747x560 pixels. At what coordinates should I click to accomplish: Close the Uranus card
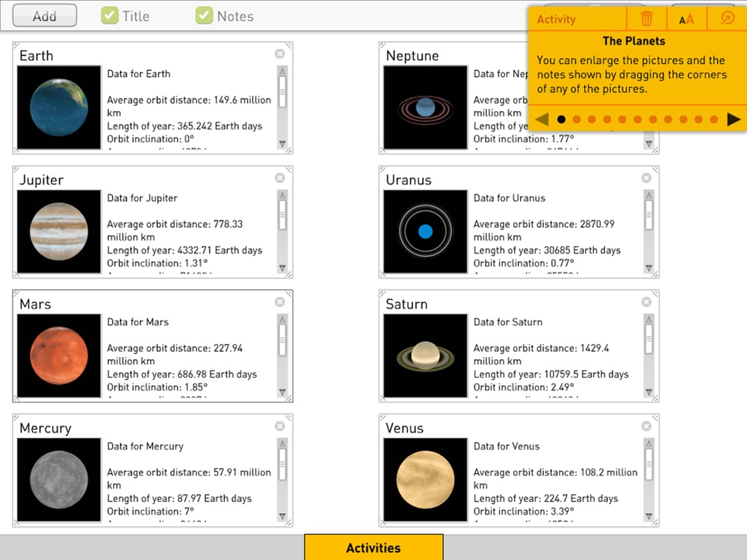tap(646, 178)
